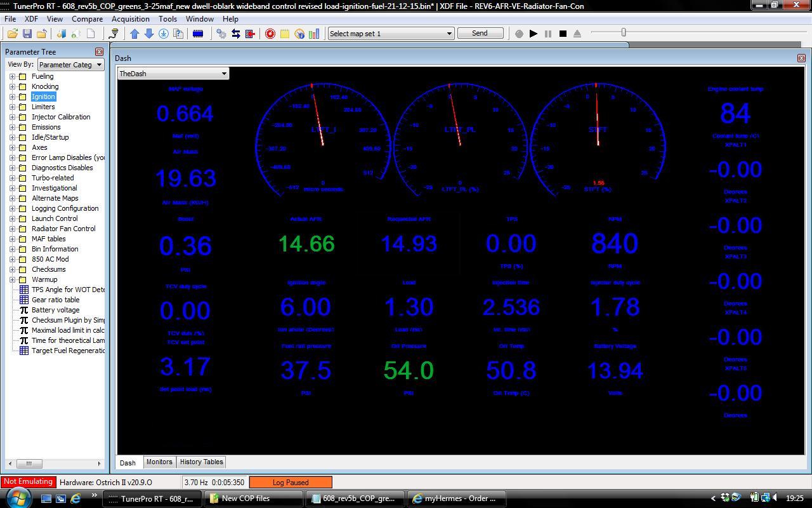Image resolution: width=812 pixels, height=508 pixels.
Task: Click the stop log button
Action: (563, 34)
